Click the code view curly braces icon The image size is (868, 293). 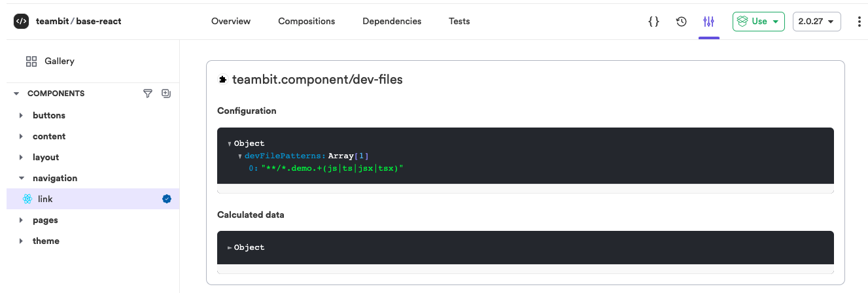click(653, 22)
